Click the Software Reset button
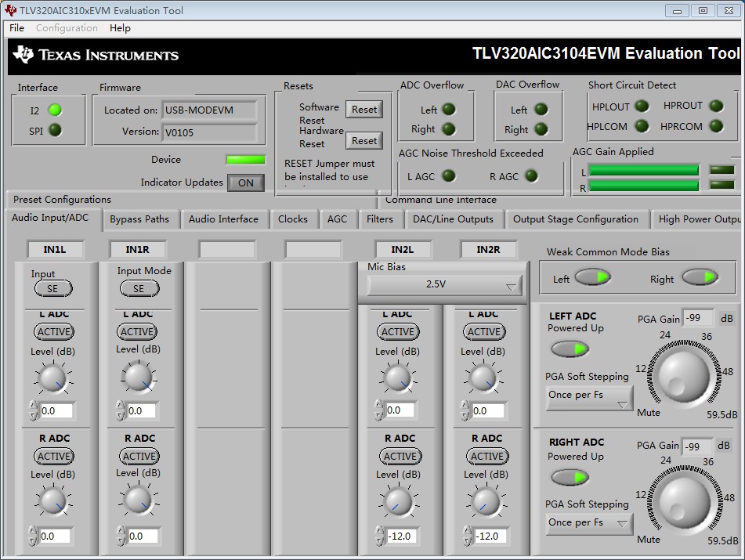The image size is (745, 560). (x=364, y=109)
